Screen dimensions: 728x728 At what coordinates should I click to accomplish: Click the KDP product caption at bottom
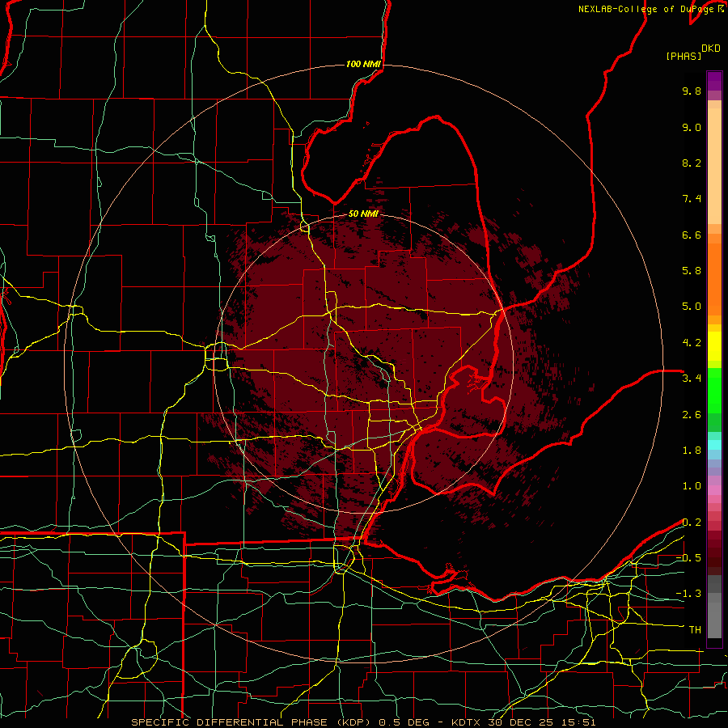363,722
